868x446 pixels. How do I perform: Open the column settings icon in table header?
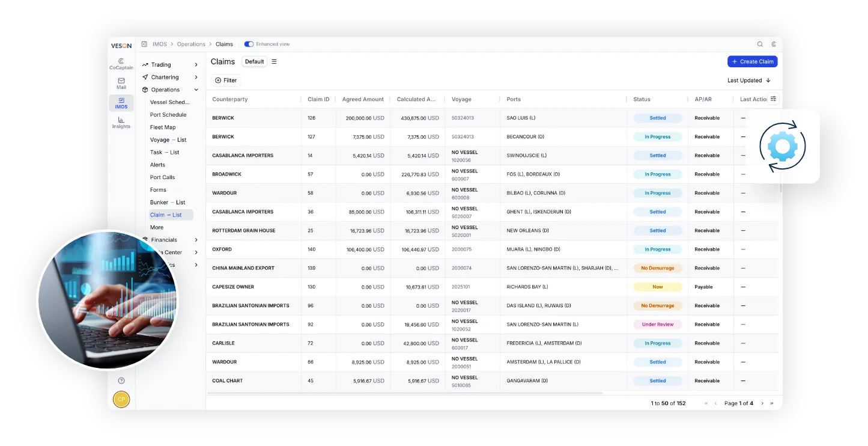pos(773,99)
